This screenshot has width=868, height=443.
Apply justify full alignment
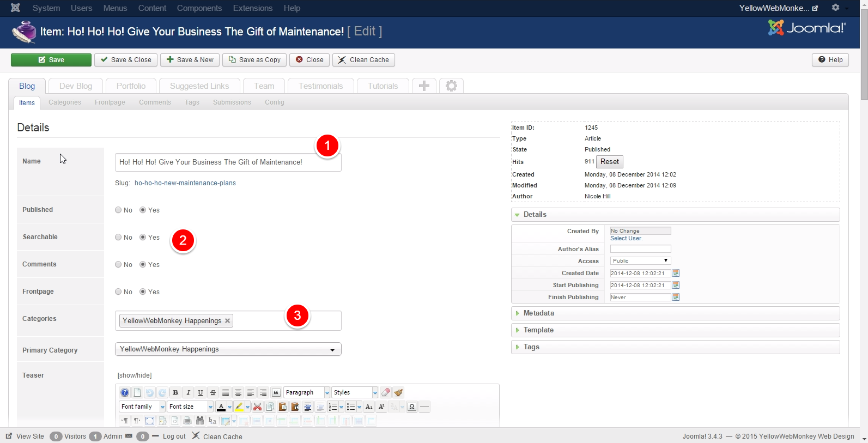point(226,392)
